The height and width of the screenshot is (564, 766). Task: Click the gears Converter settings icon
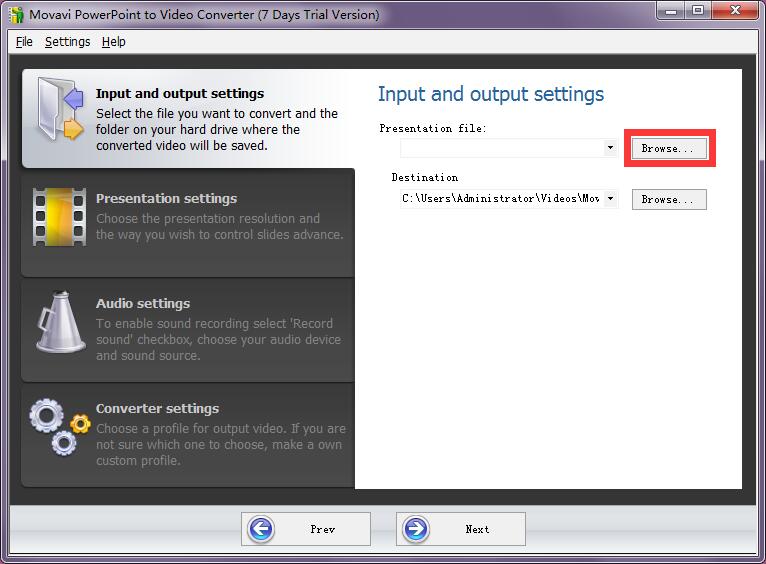[x=60, y=427]
